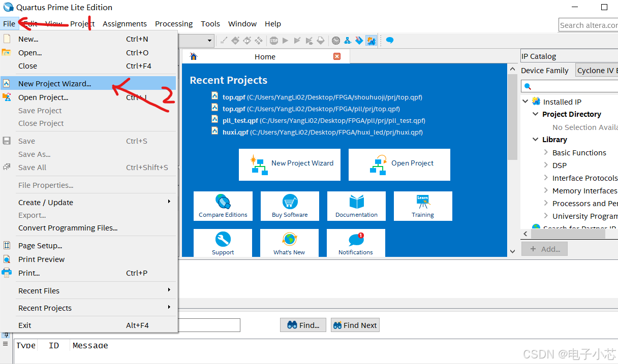
Task: Open the Documentation book tile
Action: (x=356, y=206)
